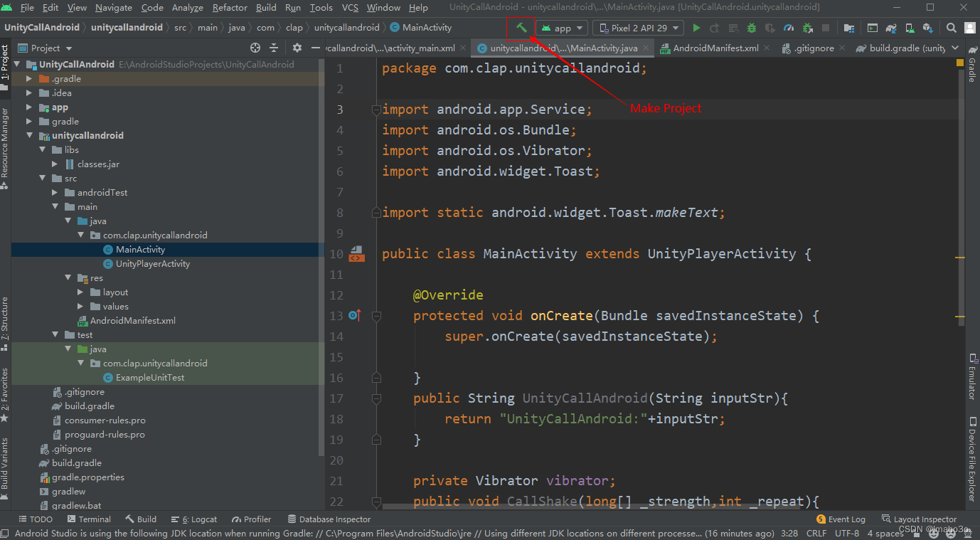Select UnityPlayerActivity in the project tree

pyautogui.click(x=152, y=264)
